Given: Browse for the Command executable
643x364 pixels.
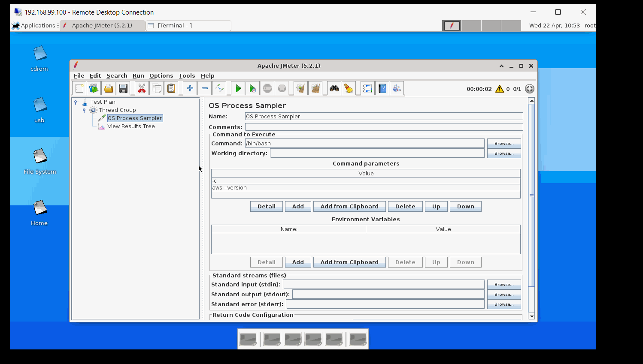Looking at the screenshot, I should click(504, 143).
